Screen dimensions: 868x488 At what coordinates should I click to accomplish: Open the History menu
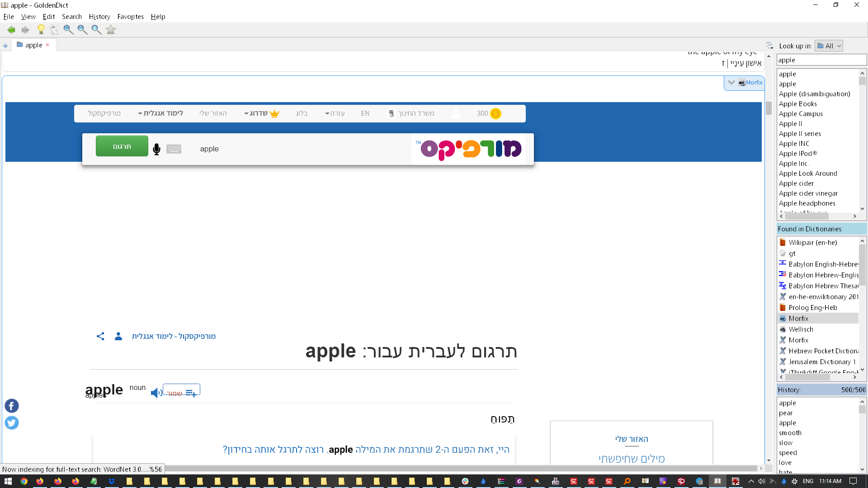click(x=99, y=17)
